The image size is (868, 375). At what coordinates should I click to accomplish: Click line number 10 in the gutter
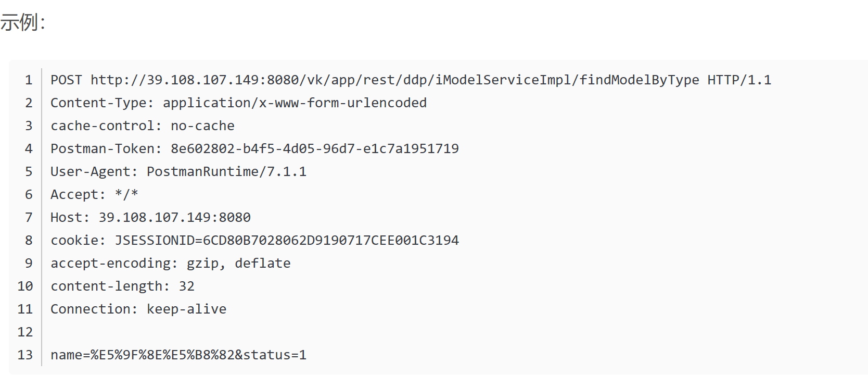pyautogui.click(x=25, y=286)
